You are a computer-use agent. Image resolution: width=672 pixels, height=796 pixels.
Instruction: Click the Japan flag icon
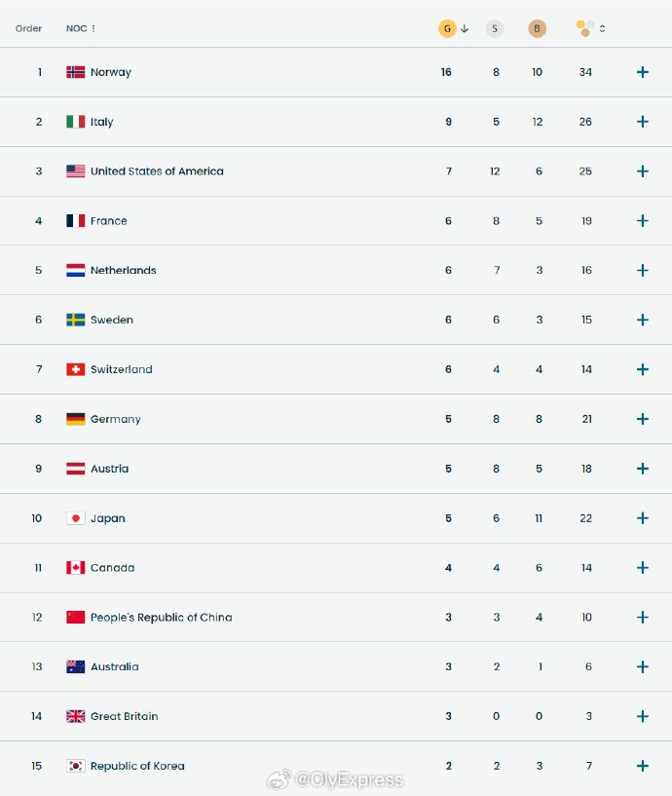[x=76, y=518]
